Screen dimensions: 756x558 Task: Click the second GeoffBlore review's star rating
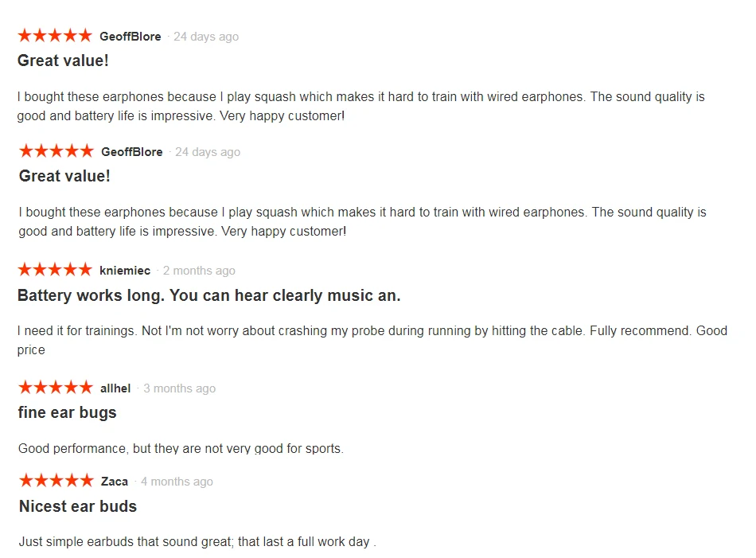point(56,151)
